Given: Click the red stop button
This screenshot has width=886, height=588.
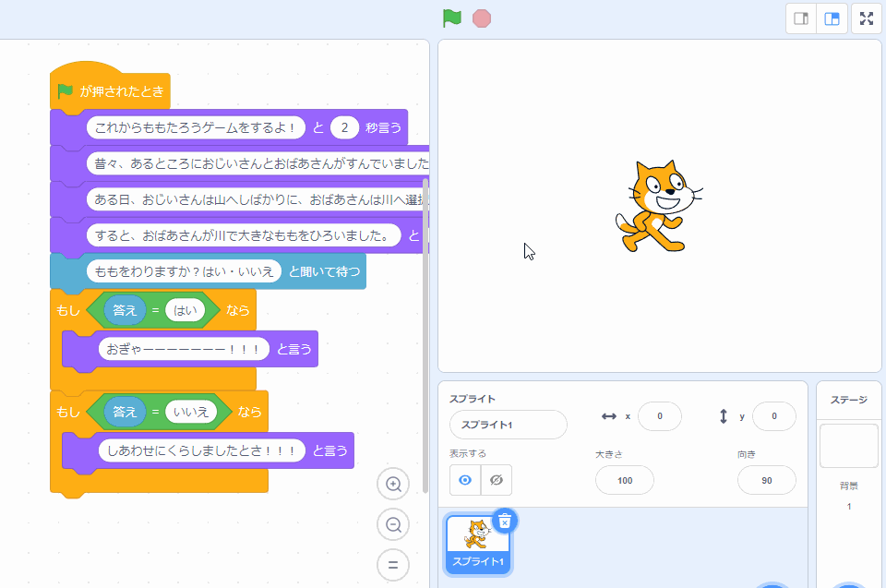Looking at the screenshot, I should pos(482,18).
